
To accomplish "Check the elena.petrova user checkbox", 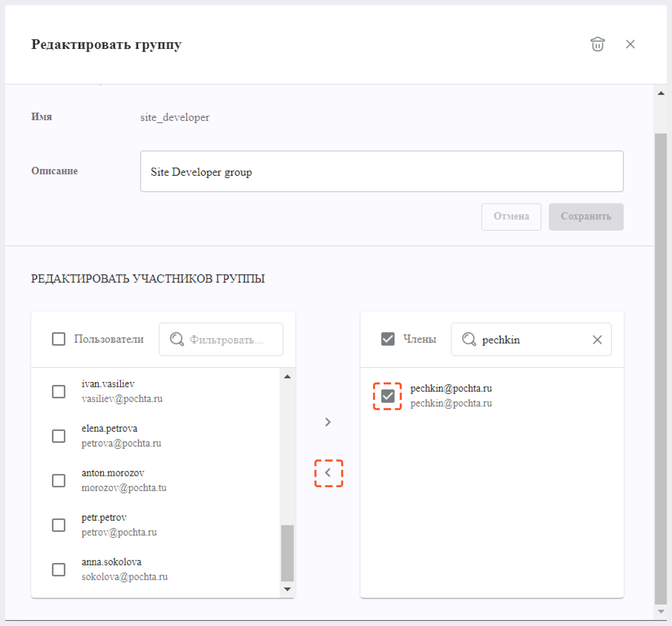I will coord(59,436).
